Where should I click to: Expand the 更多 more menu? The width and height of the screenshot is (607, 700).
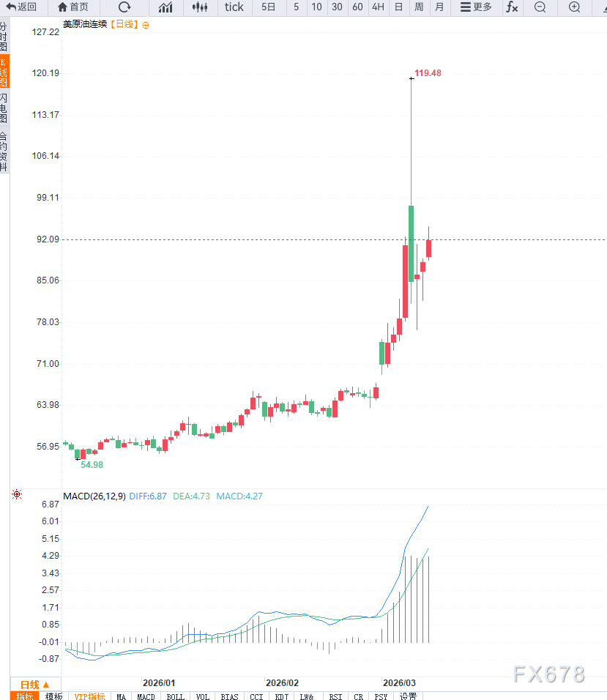(x=476, y=7)
